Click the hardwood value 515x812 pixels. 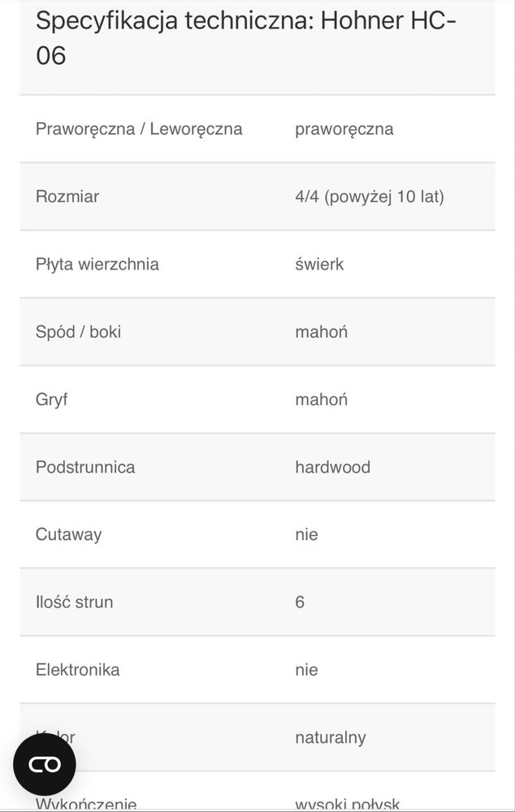coord(332,467)
